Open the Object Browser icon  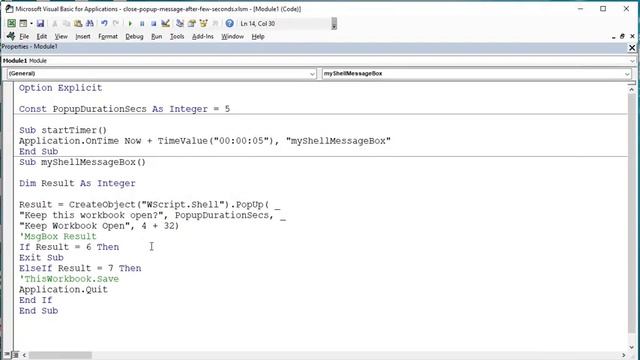(x=203, y=24)
